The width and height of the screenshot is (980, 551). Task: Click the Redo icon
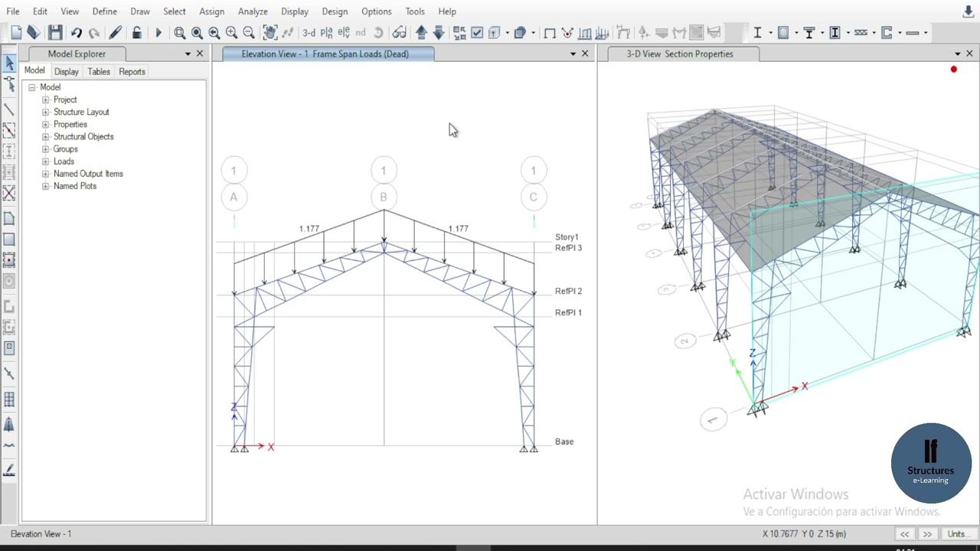pos(94,32)
